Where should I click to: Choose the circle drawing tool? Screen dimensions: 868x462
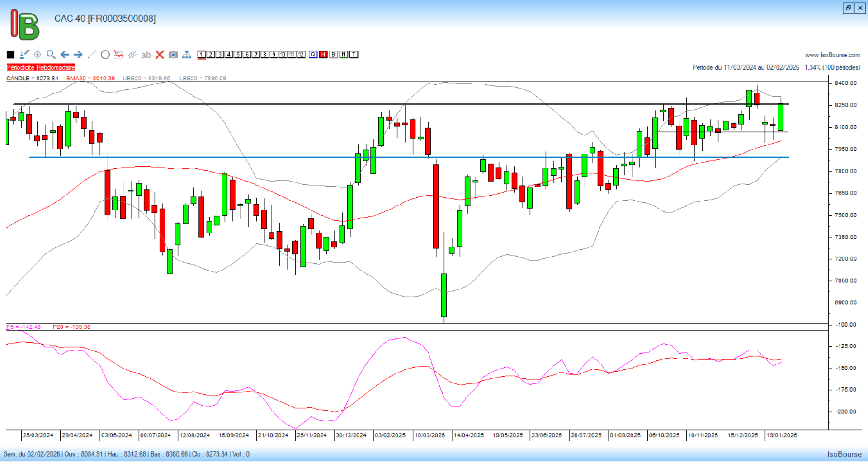click(105, 55)
